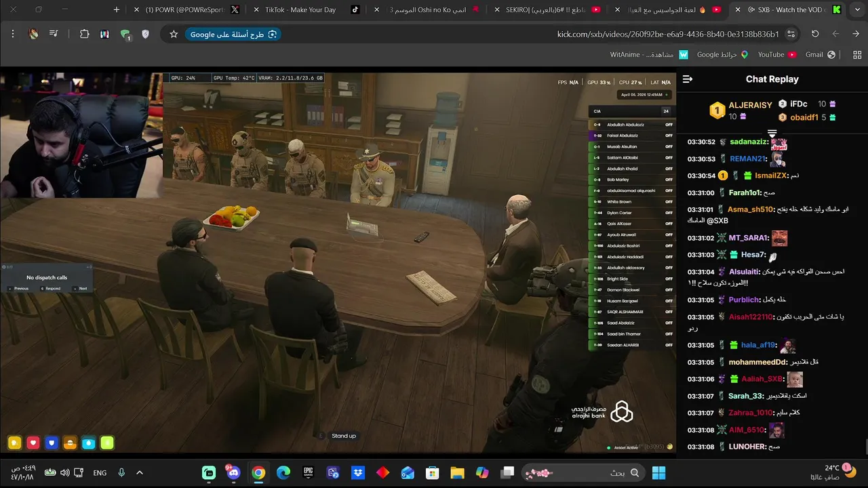This screenshot has height=488, width=868.
Task: Reload the page
Action: (x=815, y=34)
